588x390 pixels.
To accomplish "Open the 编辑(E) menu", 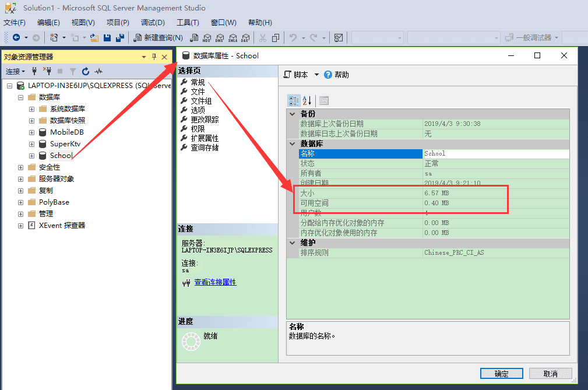I will click(48, 23).
